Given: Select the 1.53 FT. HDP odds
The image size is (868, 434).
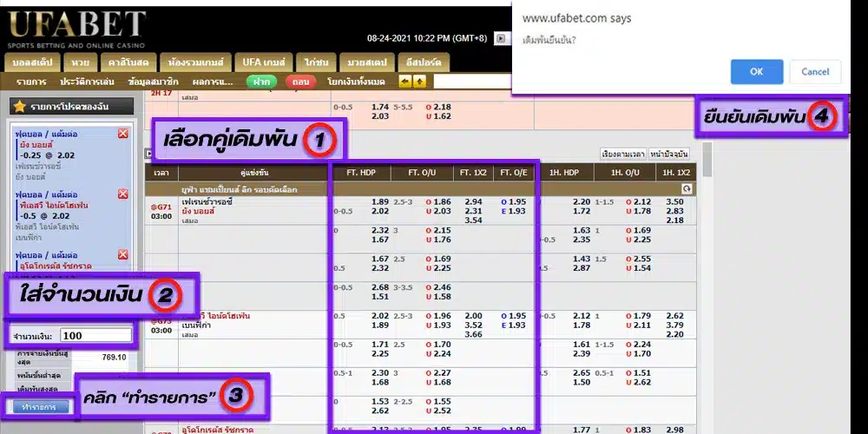Looking at the screenshot, I should pyautogui.click(x=380, y=401).
